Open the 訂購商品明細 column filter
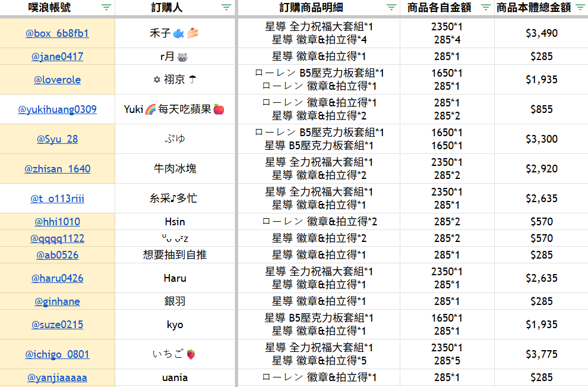This screenshot has height=387, width=588. coord(391,8)
